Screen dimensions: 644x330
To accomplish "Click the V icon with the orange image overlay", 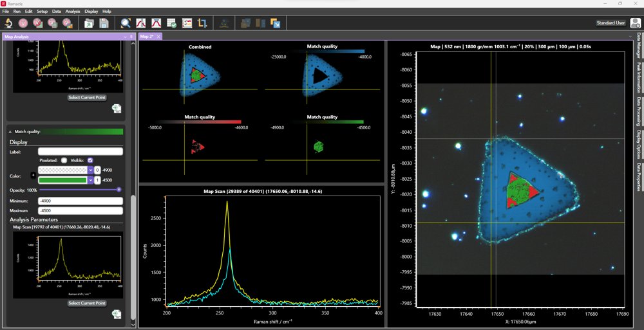I will tap(68, 23).
